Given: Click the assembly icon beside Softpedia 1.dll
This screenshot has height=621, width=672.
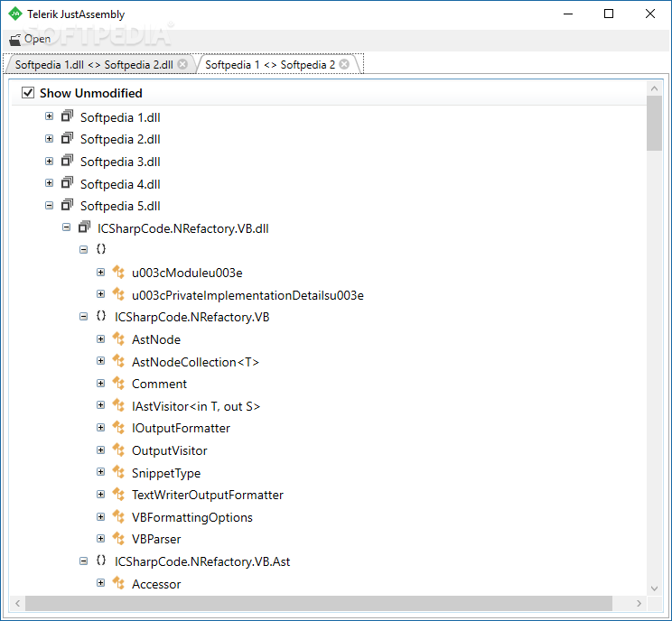Looking at the screenshot, I should 67,116.
